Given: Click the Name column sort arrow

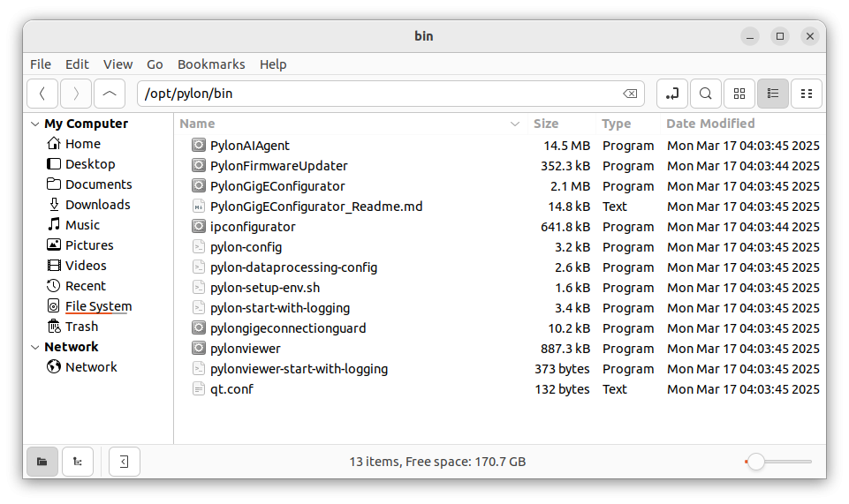Looking at the screenshot, I should pyautogui.click(x=515, y=124).
